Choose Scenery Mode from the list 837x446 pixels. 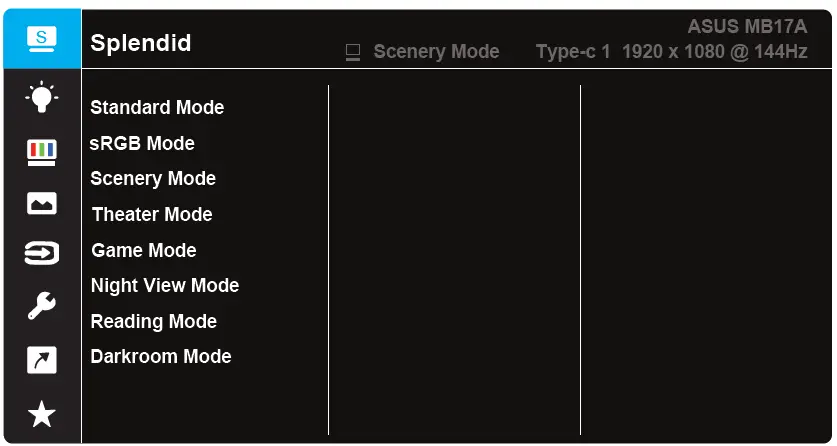[153, 179]
